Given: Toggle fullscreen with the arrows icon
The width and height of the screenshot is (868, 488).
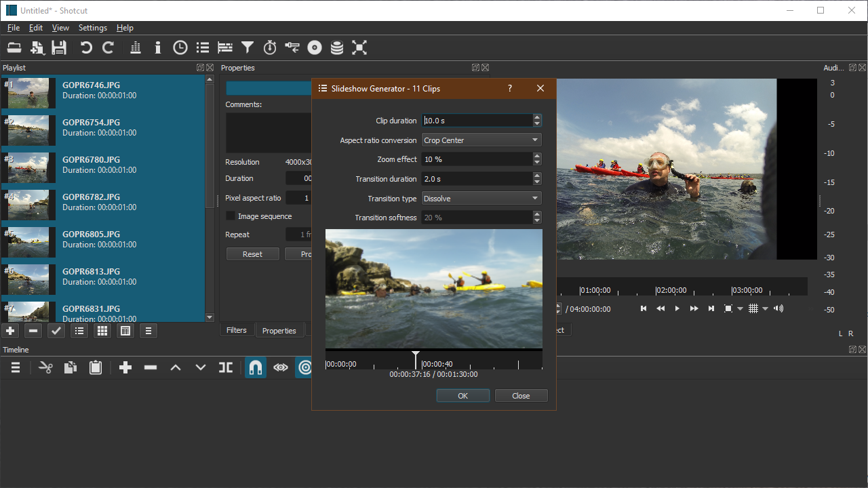Looking at the screenshot, I should point(359,47).
